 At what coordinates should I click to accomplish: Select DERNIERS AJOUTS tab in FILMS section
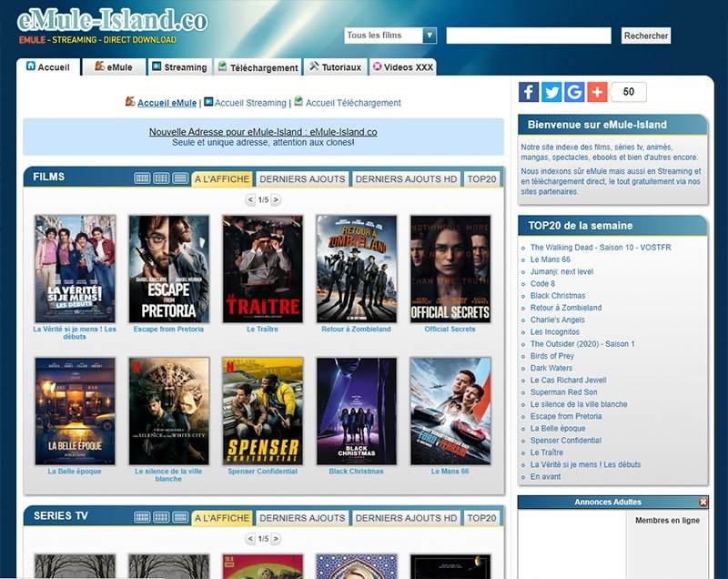[302, 178]
